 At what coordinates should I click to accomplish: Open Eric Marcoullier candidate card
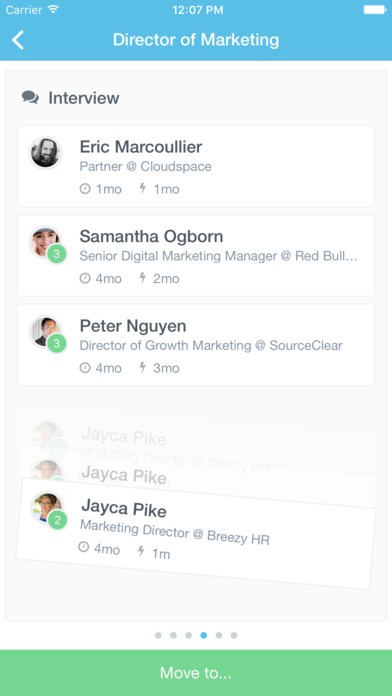pos(196,166)
